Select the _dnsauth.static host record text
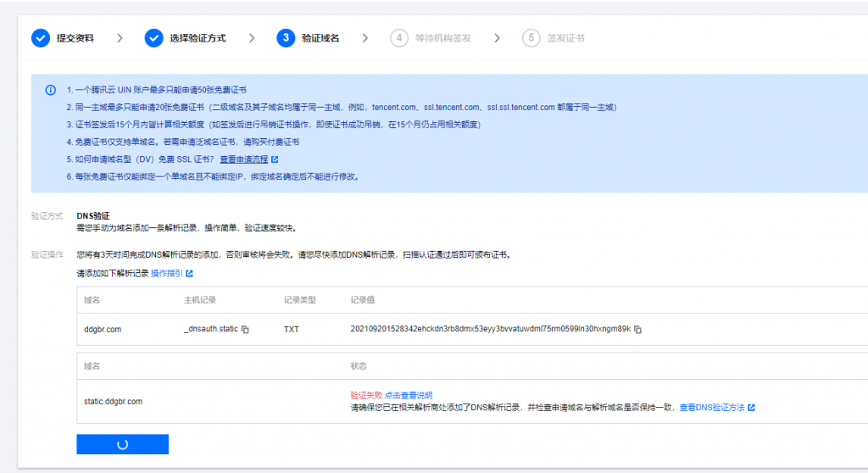This screenshot has width=868, height=473. click(211, 329)
